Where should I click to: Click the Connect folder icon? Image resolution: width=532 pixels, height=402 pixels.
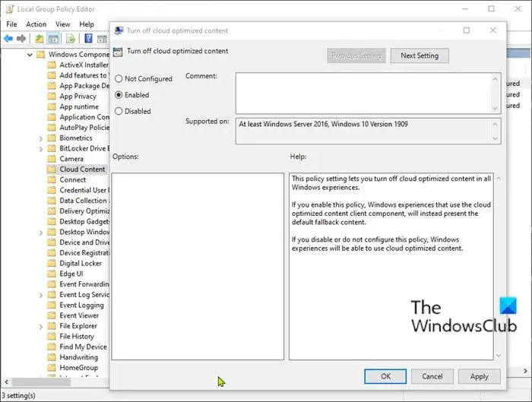[52, 180]
